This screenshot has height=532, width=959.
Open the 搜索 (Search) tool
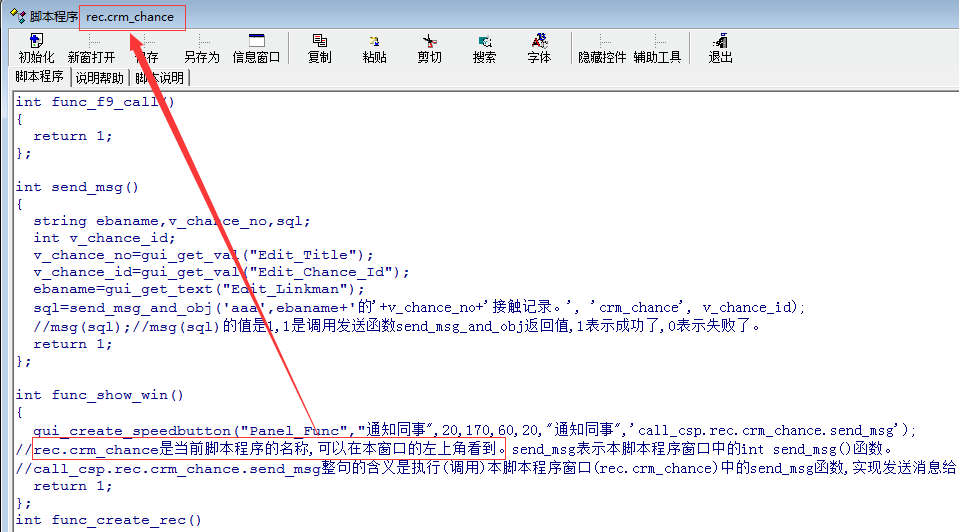(485, 48)
